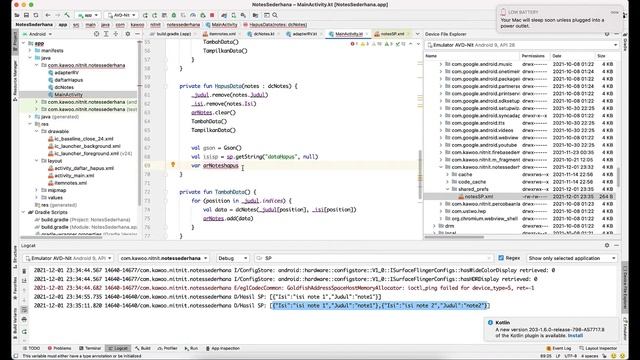Expand the mipmap folder in project tree
This screenshot has width=640, height=360.
[36, 190]
